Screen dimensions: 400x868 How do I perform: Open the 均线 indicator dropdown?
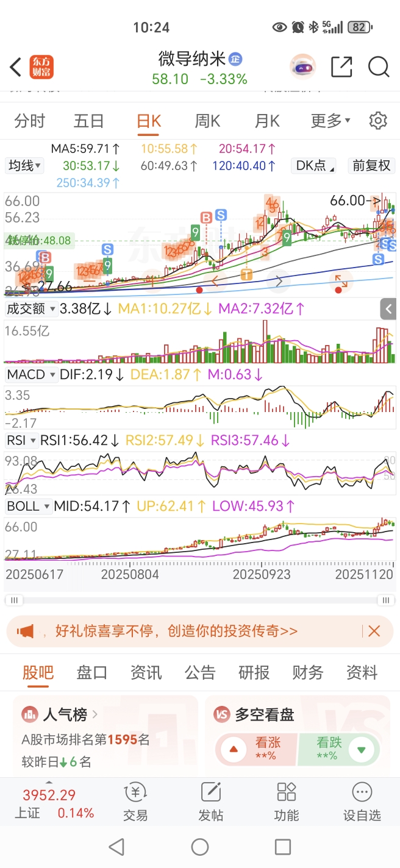(24, 165)
